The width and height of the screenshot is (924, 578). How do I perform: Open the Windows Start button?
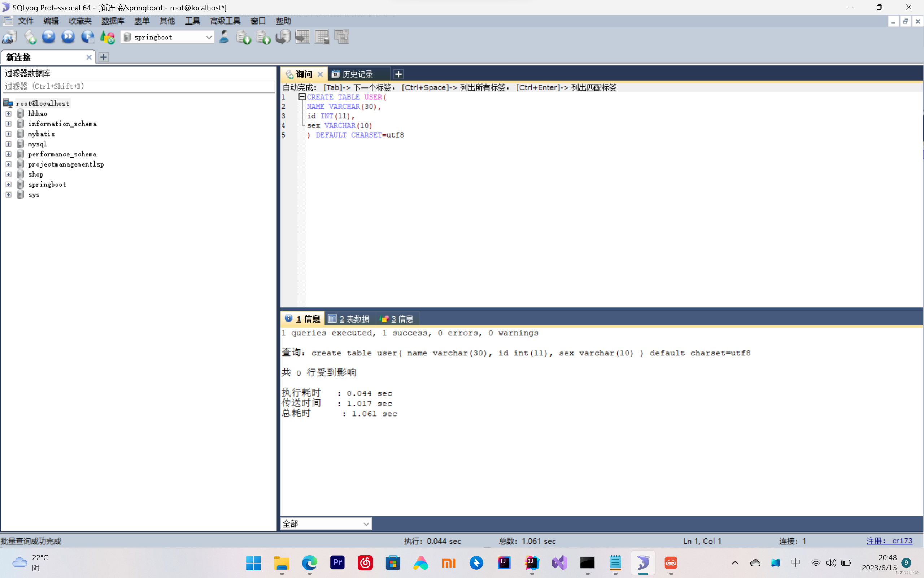[253, 563]
